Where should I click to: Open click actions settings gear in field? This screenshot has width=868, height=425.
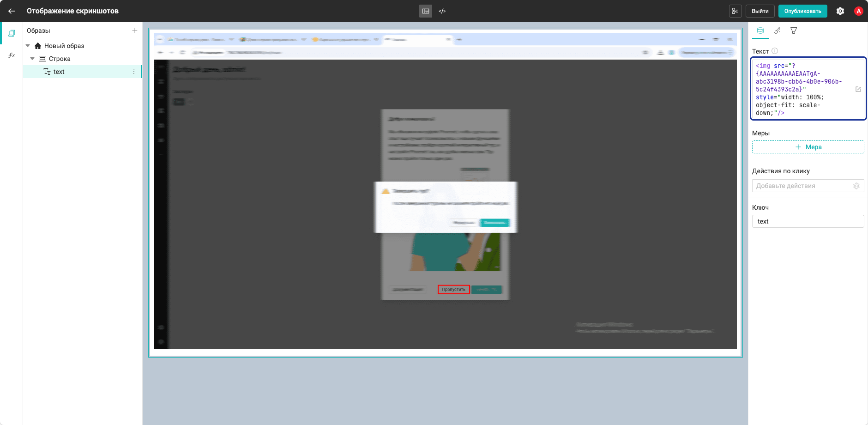tap(856, 186)
